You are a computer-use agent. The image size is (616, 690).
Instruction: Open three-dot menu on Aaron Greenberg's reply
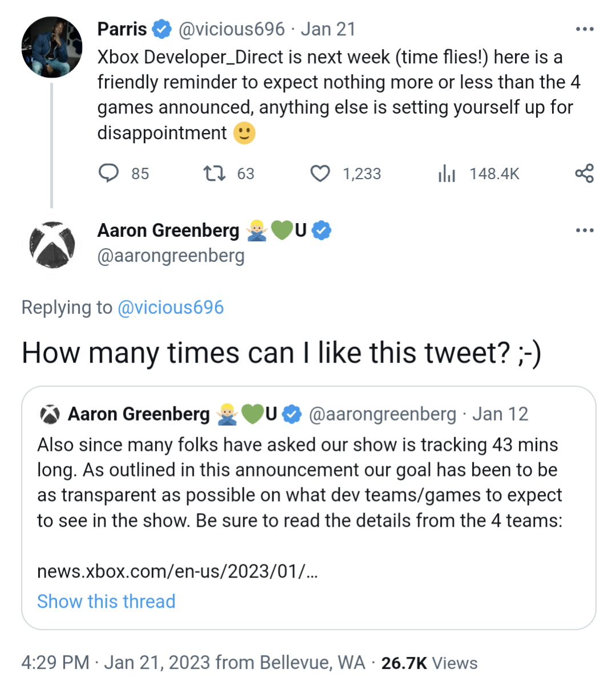[x=585, y=231]
